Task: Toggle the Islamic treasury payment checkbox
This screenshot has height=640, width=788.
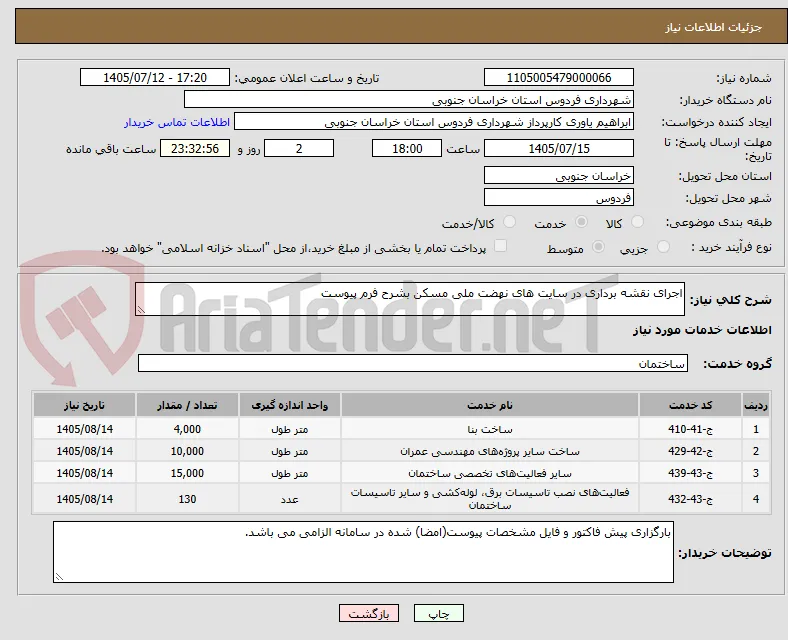Action: pos(500,246)
